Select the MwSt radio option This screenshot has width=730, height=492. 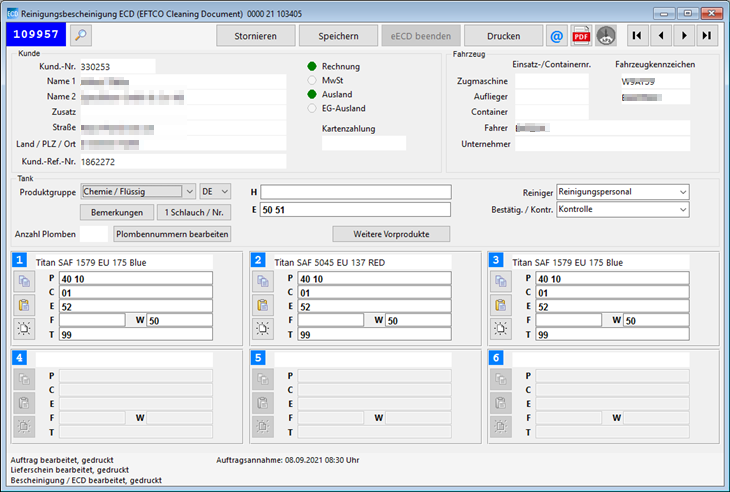coord(313,80)
